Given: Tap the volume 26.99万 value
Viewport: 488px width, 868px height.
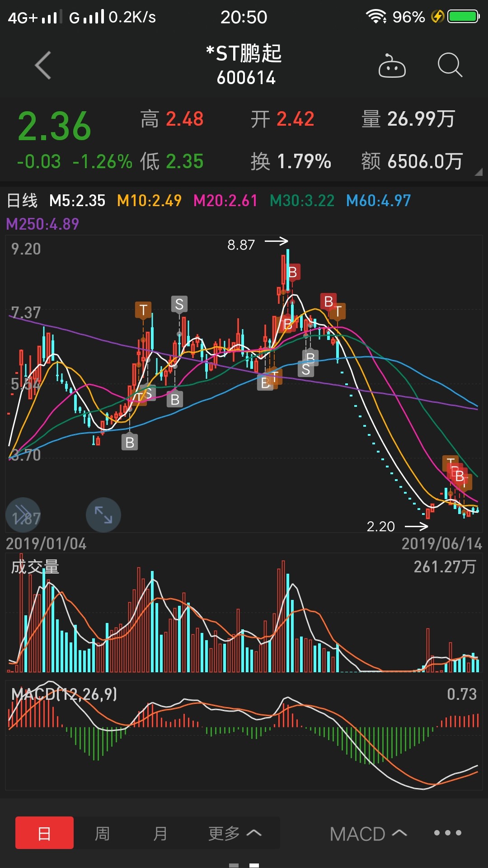Looking at the screenshot, I should pyautogui.click(x=421, y=119).
